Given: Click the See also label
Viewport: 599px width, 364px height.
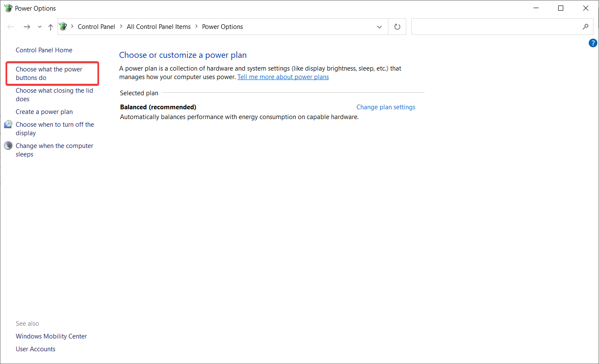Looking at the screenshot, I should point(27,324).
